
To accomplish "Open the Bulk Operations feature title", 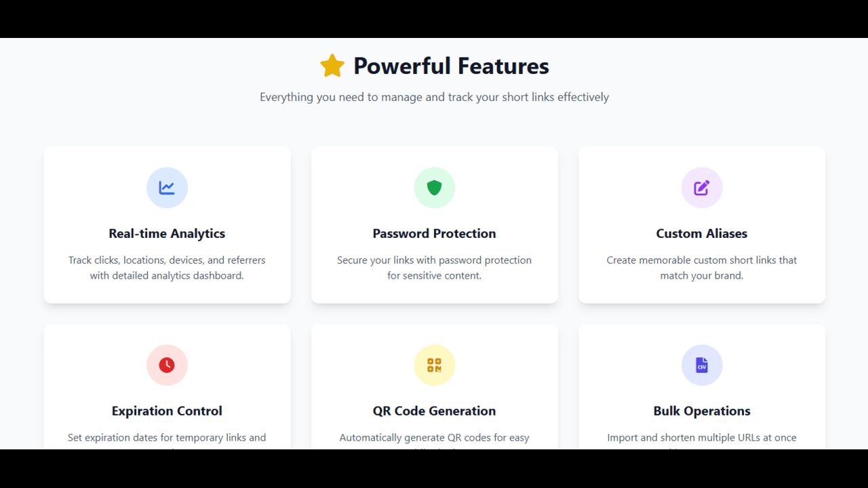I will point(701,411).
